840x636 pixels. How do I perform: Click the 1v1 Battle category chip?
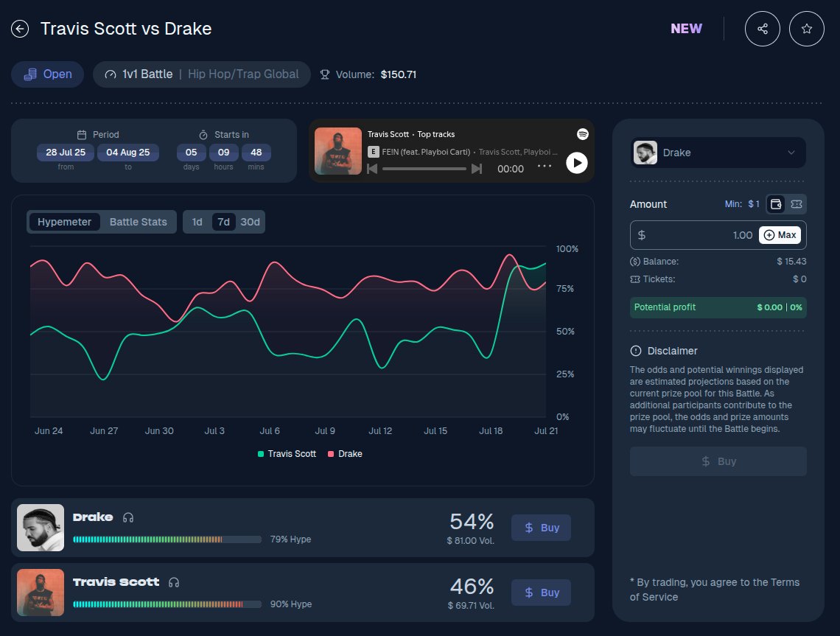[x=201, y=74]
